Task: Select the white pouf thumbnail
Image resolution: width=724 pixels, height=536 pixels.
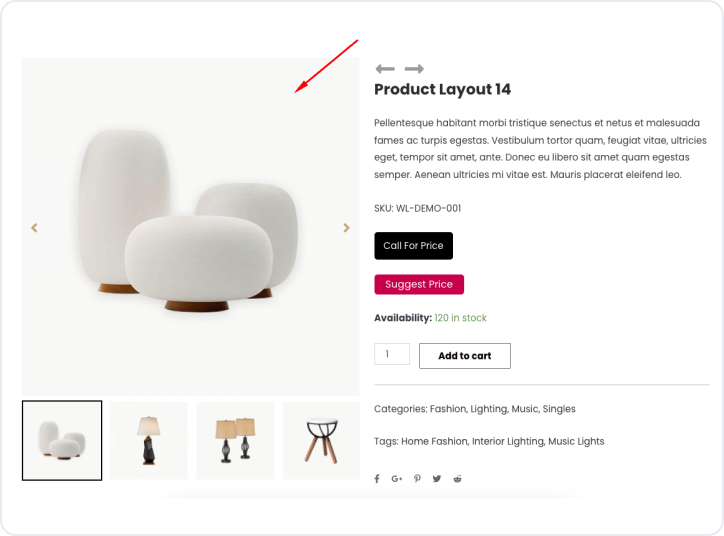Action: [x=62, y=440]
